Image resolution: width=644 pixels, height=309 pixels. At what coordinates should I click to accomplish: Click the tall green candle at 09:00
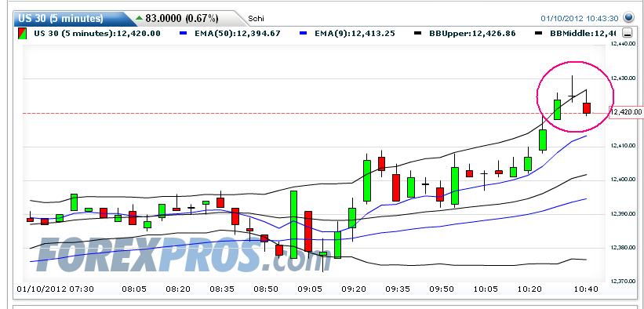click(x=293, y=224)
